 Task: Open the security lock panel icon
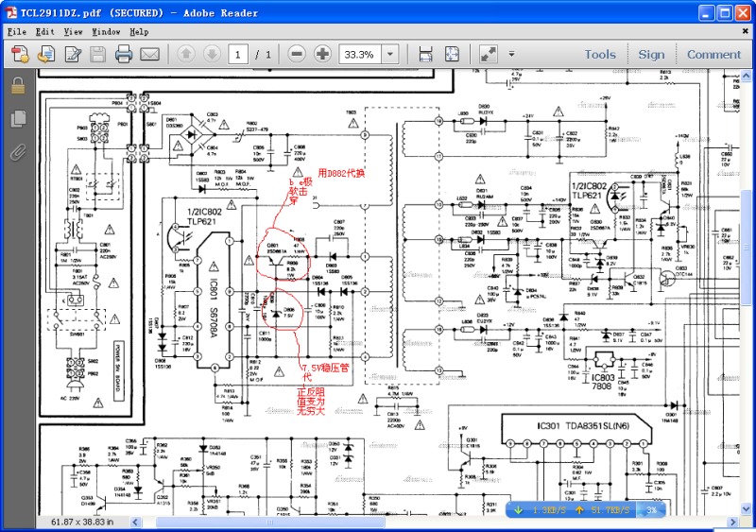(18, 86)
